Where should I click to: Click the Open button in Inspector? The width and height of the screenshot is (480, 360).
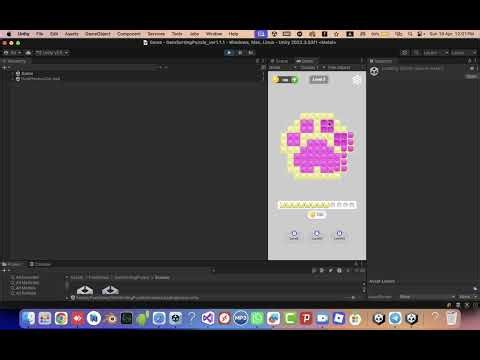(x=471, y=77)
